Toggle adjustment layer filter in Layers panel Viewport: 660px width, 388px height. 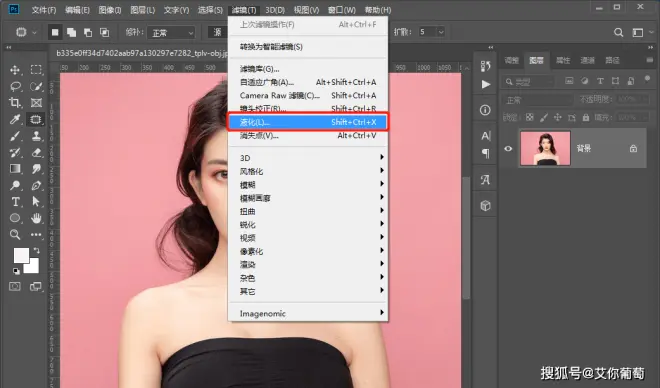pos(585,81)
